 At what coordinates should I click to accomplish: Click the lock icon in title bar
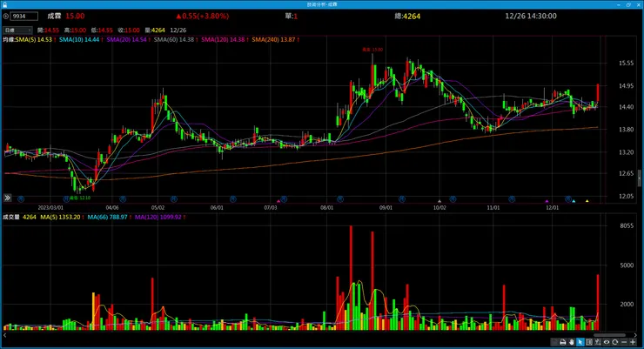[x=4, y=4]
